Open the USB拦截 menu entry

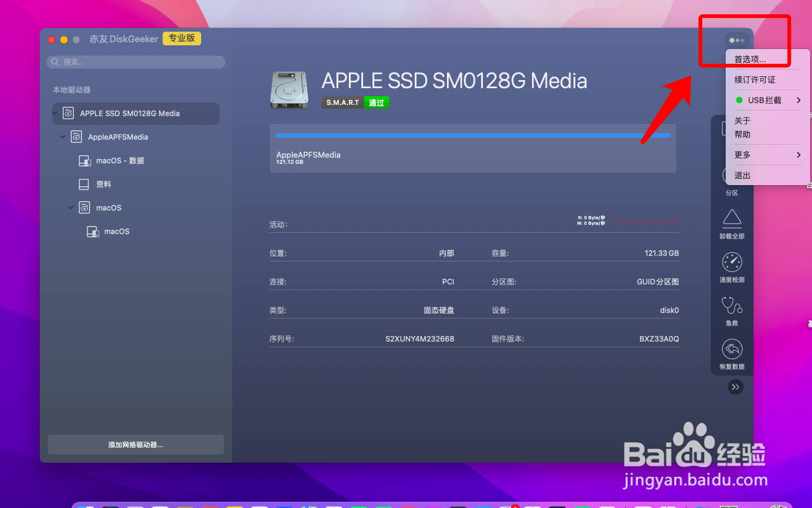point(768,100)
